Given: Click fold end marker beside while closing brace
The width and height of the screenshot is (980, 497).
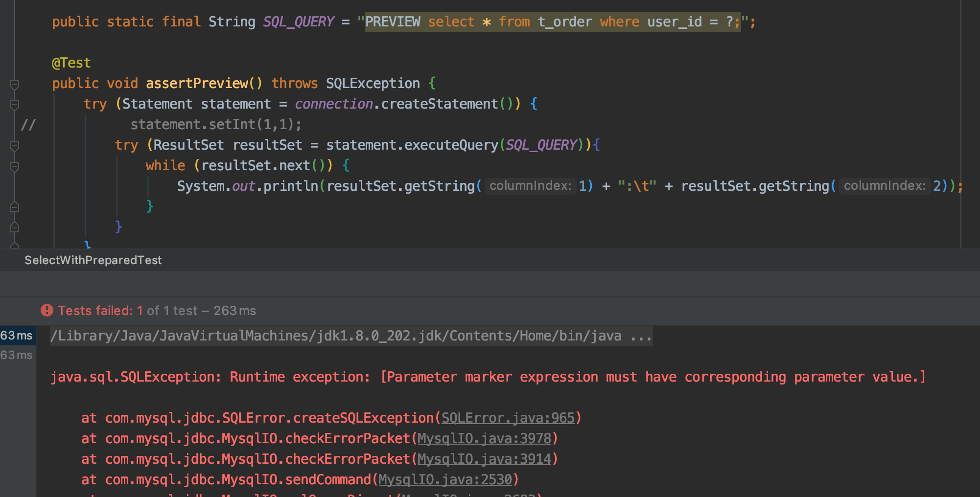Looking at the screenshot, I should (15, 207).
